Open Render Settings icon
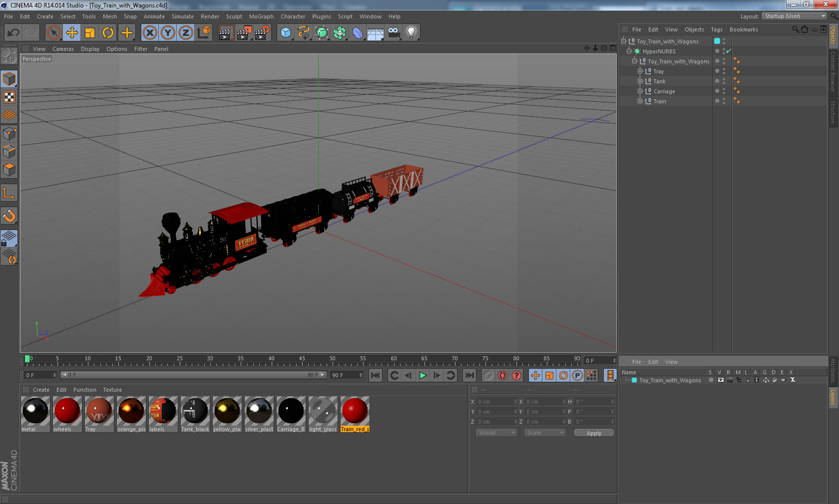This screenshot has width=839, height=504. pos(262,33)
